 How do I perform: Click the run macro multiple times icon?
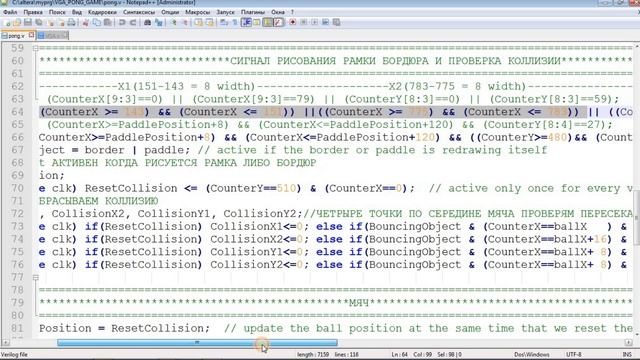[325, 22]
